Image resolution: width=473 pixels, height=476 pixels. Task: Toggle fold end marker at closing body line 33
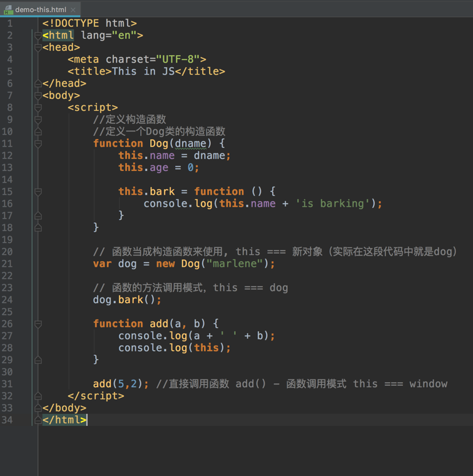point(38,408)
